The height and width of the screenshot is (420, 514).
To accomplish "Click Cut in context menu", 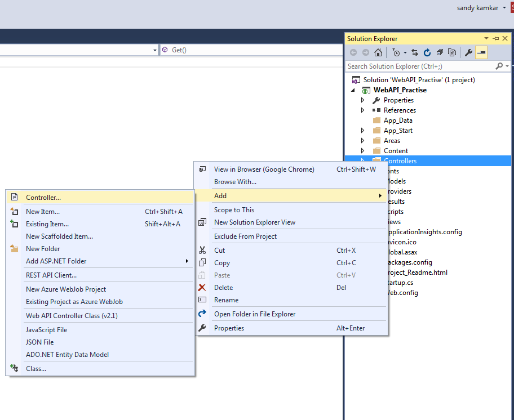I will [x=291, y=251].
